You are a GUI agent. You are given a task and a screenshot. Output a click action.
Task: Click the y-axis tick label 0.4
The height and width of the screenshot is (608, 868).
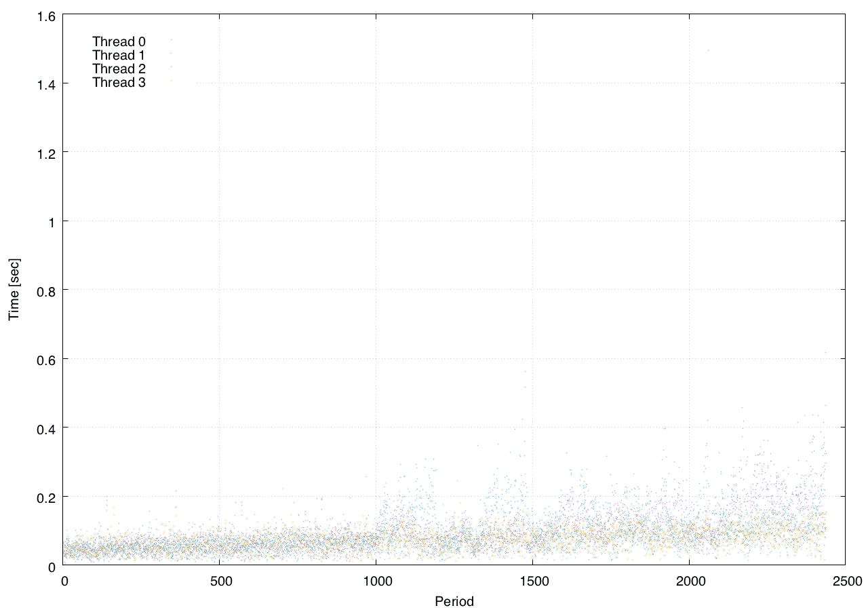pos(47,427)
